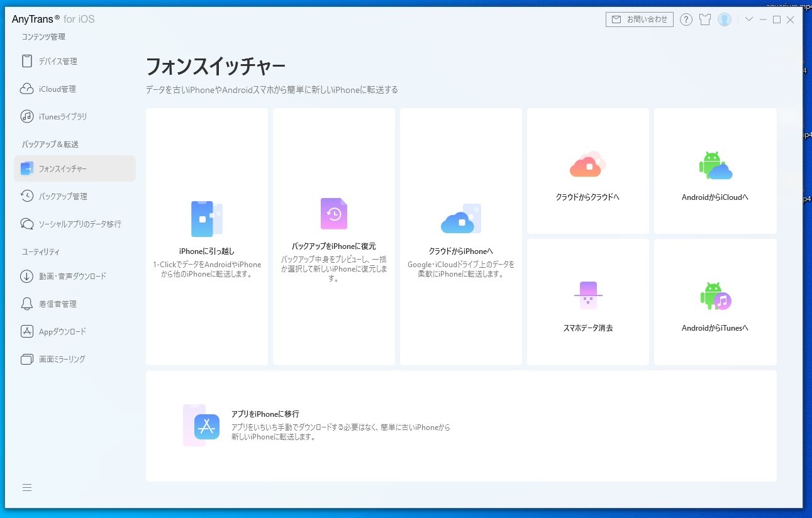
Task: Close the AnyTrans window
Action: (x=791, y=19)
